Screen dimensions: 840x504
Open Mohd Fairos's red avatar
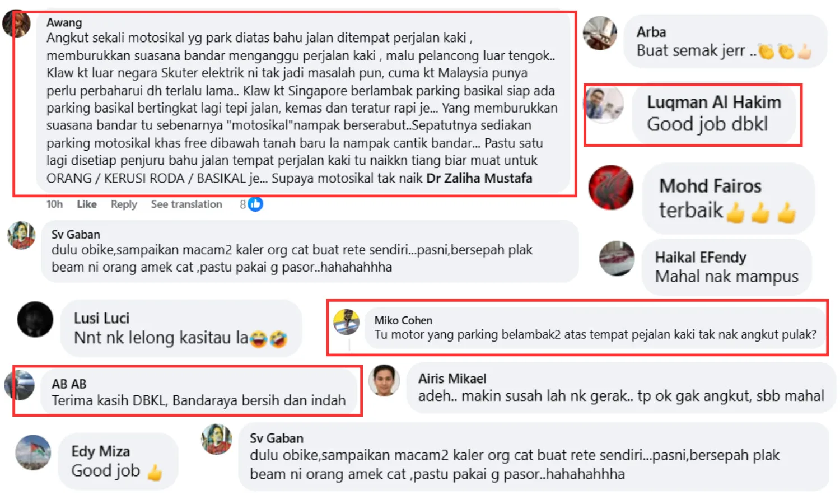pos(610,188)
